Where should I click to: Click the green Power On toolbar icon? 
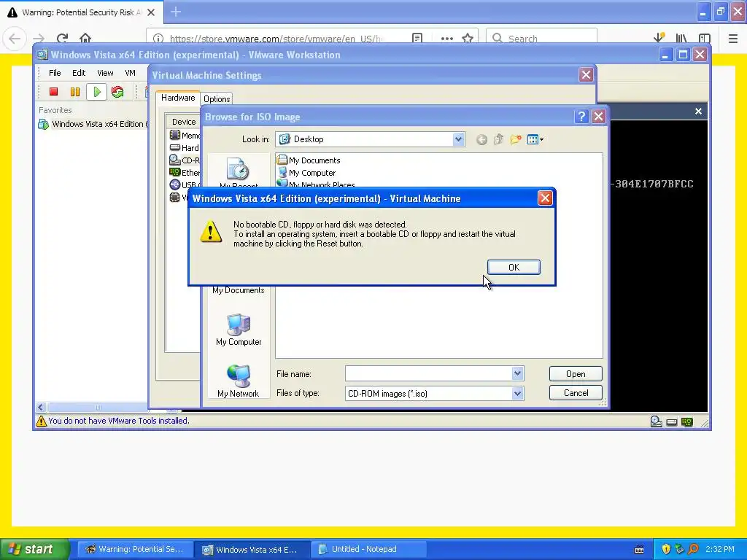point(97,91)
